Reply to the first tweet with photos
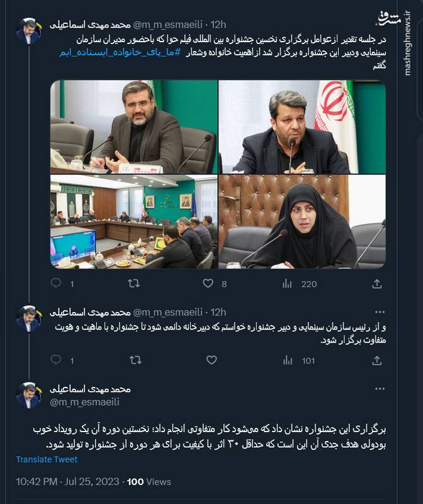The image size is (423, 504). (x=56, y=283)
